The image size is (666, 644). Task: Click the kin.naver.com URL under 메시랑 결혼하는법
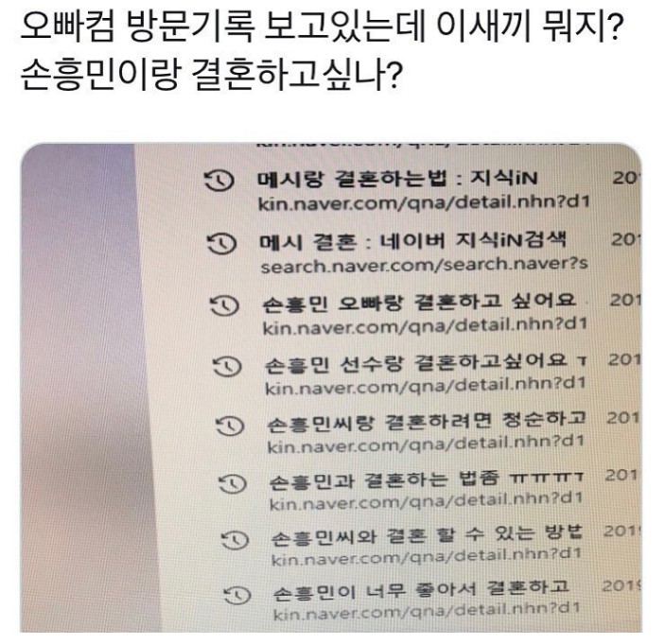click(x=424, y=203)
